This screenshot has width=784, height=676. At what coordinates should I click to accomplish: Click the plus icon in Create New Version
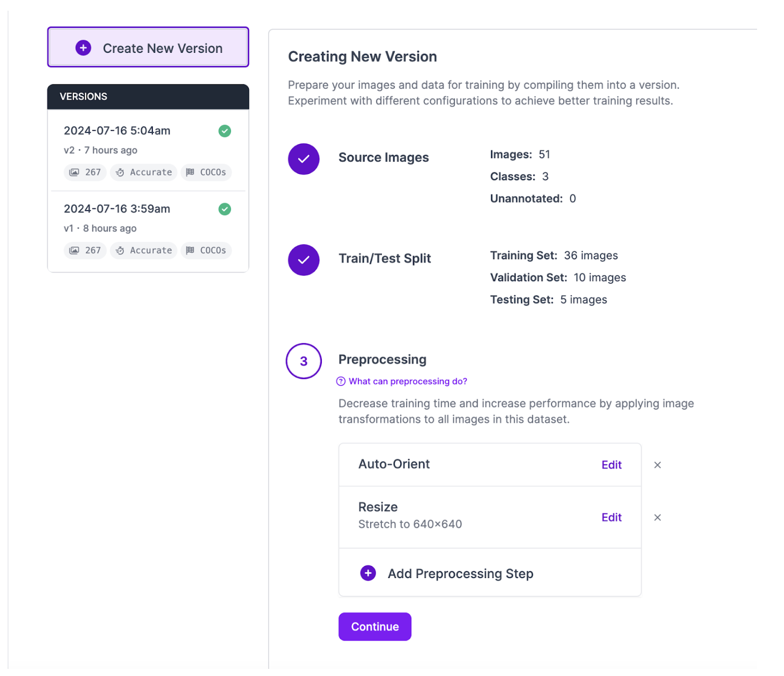click(x=83, y=48)
